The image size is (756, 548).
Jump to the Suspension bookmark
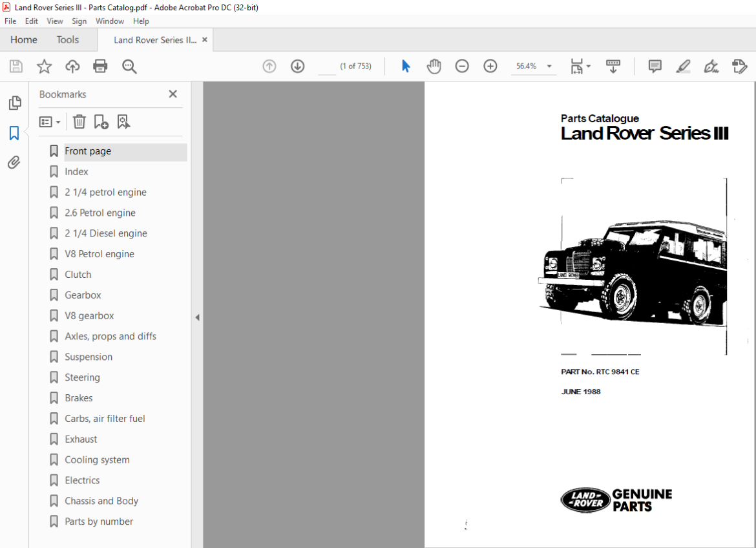point(89,357)
